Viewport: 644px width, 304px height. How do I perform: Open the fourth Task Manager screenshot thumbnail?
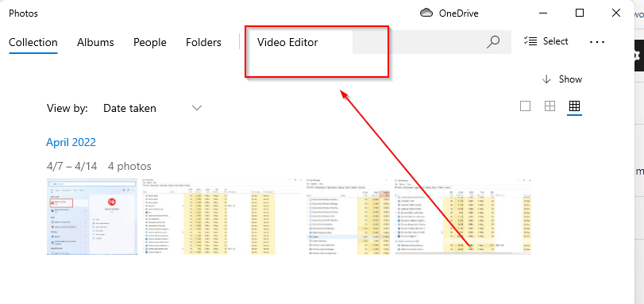pos(463,217)
